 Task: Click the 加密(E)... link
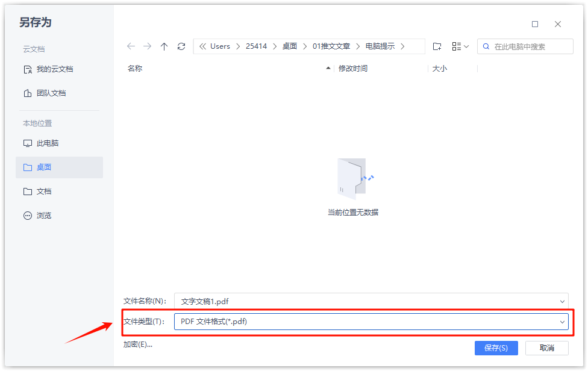pyautogui.click(x=137, y=344)
